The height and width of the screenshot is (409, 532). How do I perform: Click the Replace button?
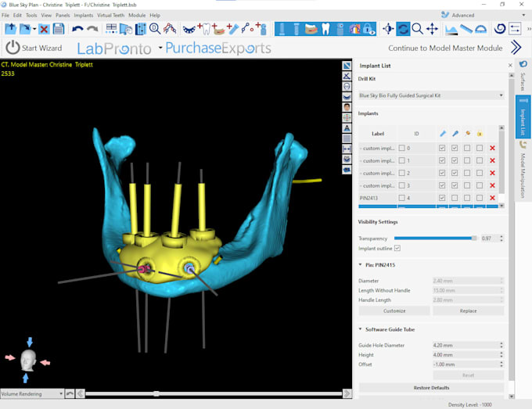(x=469, y=311)
